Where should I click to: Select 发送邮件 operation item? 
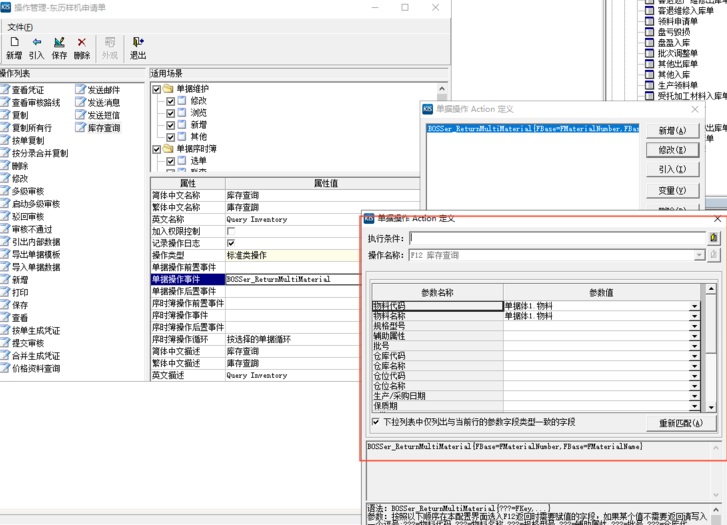click(102, 89)
